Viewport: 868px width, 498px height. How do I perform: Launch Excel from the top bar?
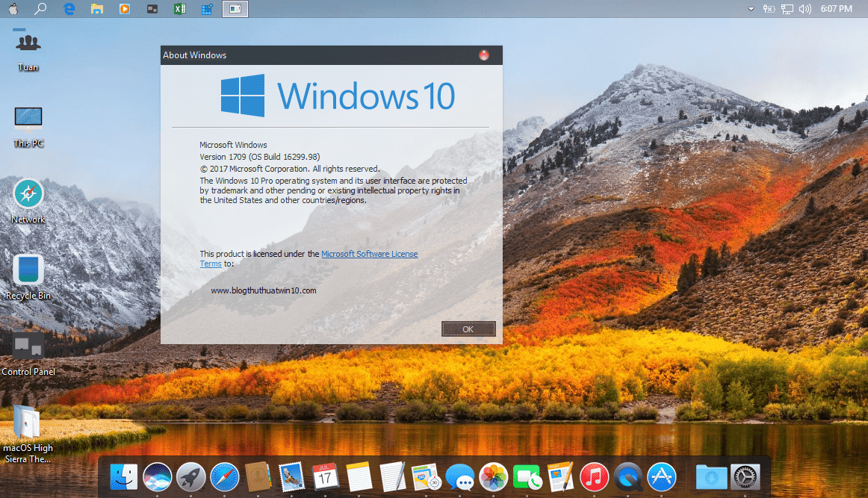[x=180, y=9]
